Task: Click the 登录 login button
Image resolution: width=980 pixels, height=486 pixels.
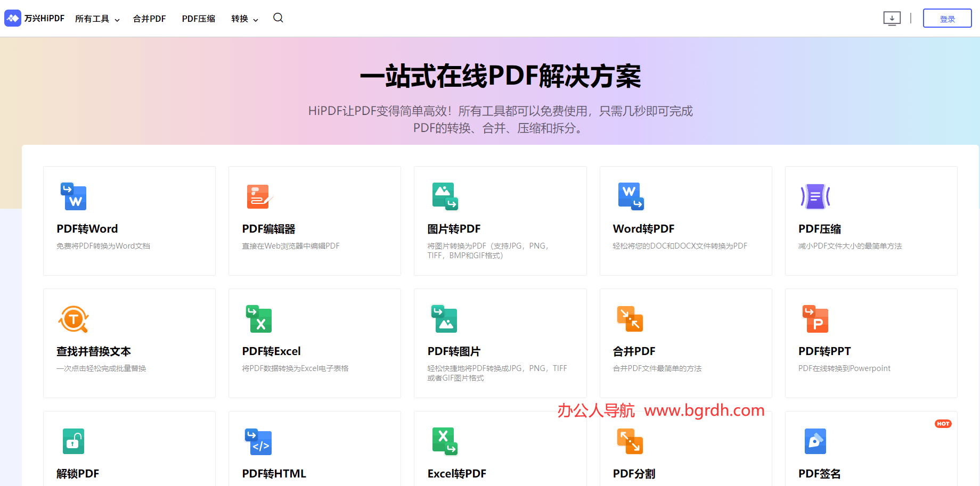Action: point(947,19)
